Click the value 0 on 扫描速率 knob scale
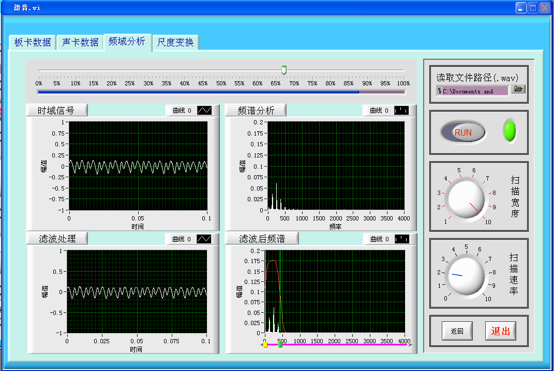 (x=445, y=299)
